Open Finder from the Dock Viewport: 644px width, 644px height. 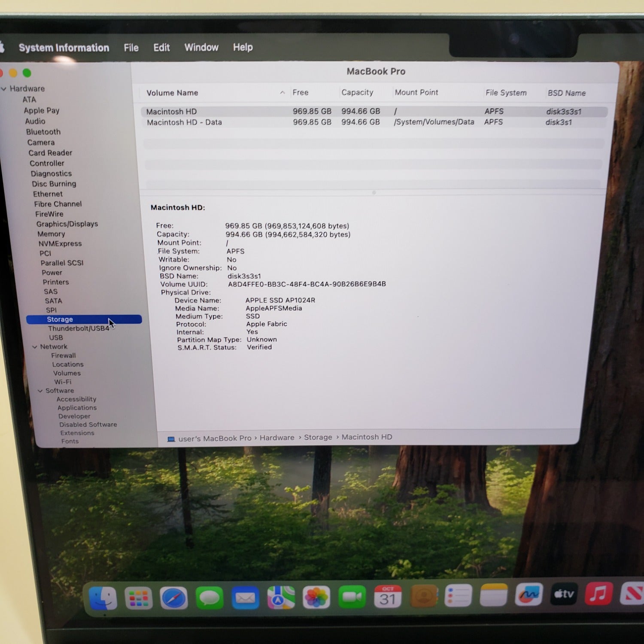103,598
